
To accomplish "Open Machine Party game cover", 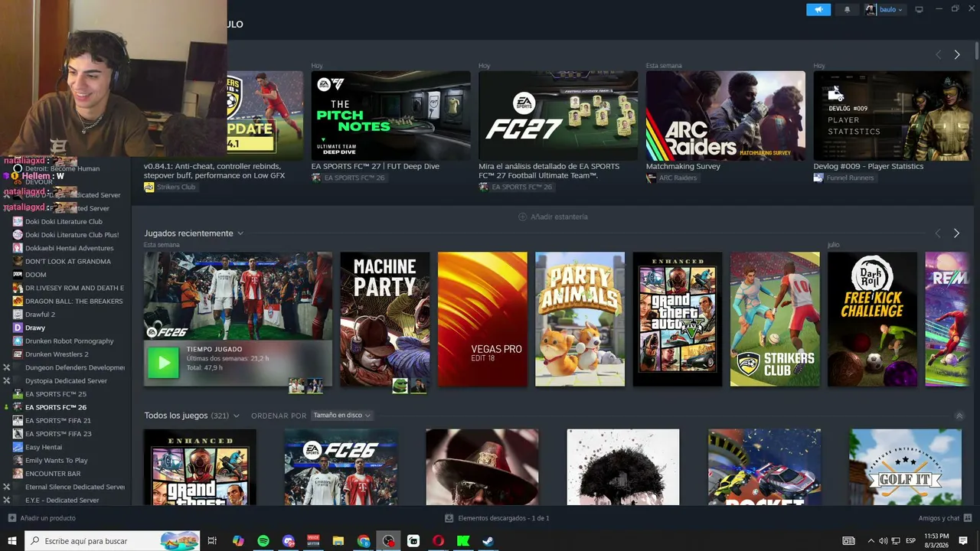I will (x=385, y=319).
